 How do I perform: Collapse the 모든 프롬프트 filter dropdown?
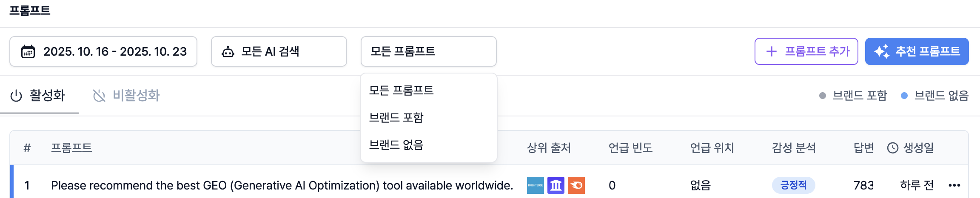pyautogui.click(x=428, y=51)
